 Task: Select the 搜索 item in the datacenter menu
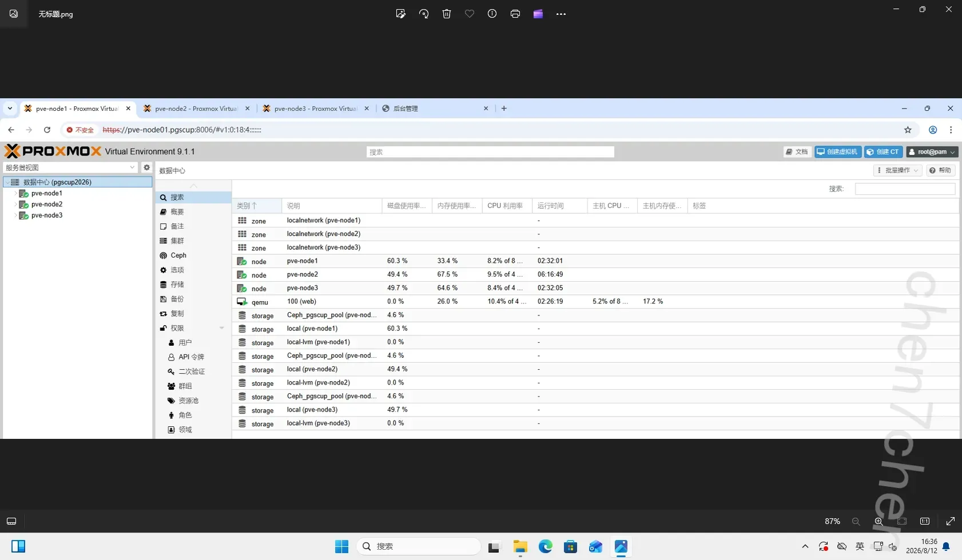pyautogui.click(x=193, y=197)
